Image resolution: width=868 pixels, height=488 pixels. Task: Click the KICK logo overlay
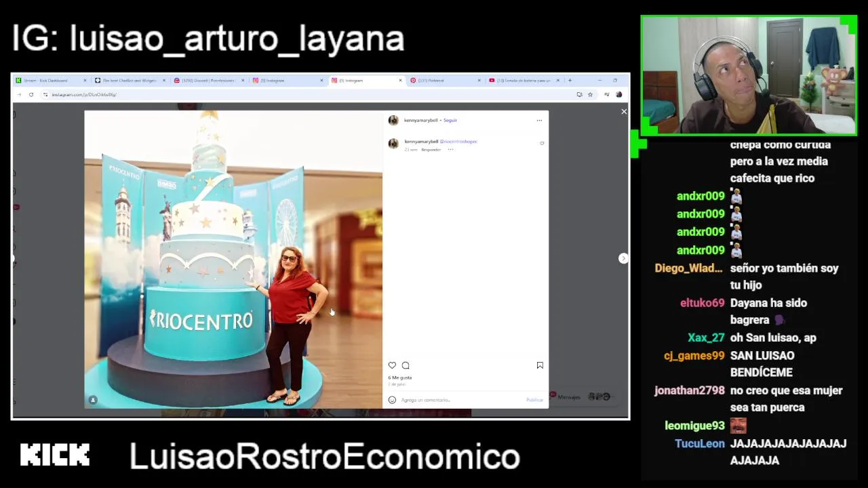pyautogui.click(x=55, y=455)
